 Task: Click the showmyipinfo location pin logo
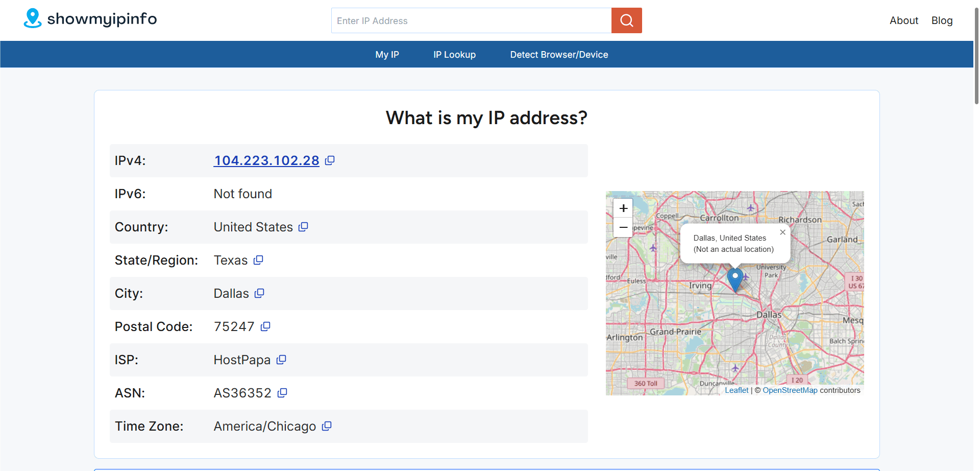32,18
